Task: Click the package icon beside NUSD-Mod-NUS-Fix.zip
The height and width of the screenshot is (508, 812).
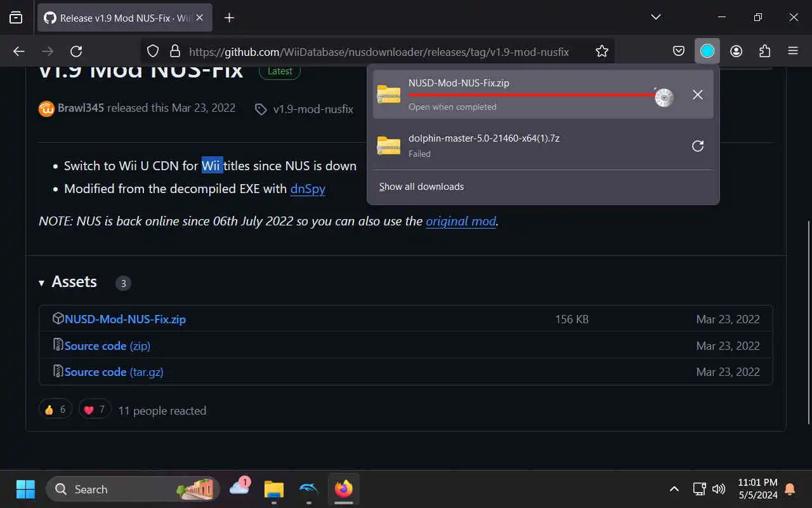Action: tap(58, 318)
